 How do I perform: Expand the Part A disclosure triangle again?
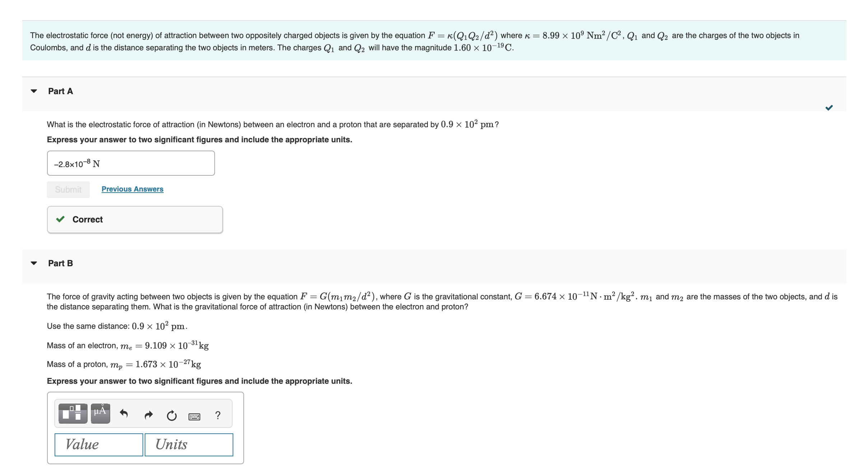(x=33, y=91)
